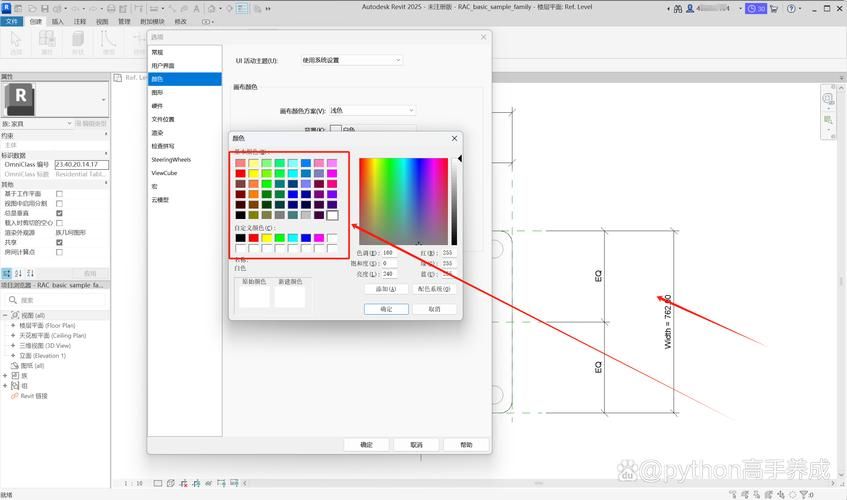Toggle the first checkbox under 其他 properties

(x=59, y=194)
